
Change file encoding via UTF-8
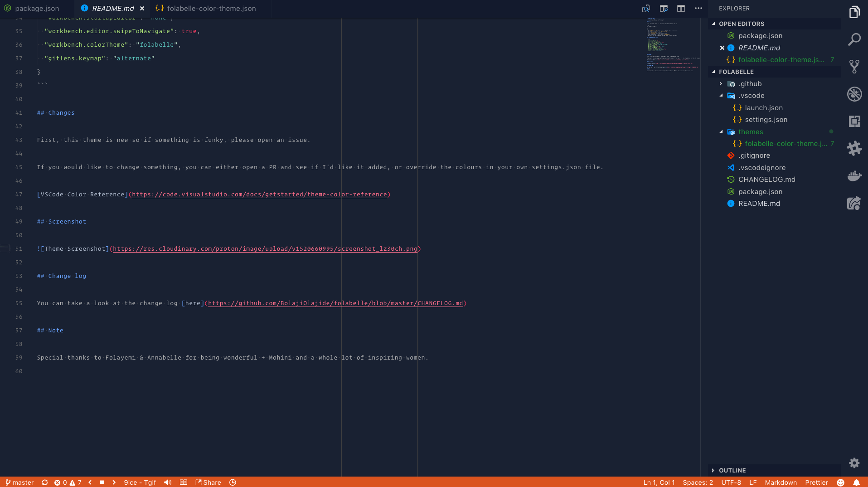731,482
